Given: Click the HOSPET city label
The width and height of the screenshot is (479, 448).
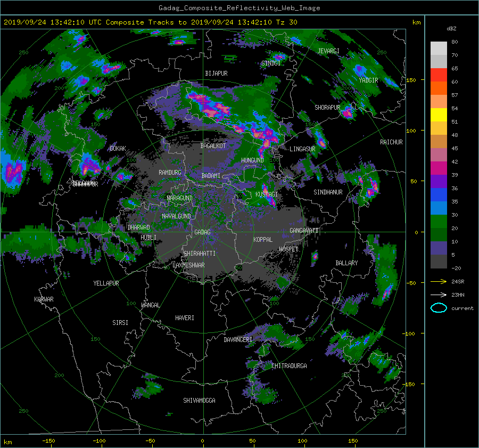Looking at the screenshot, I should coord(288,249).
